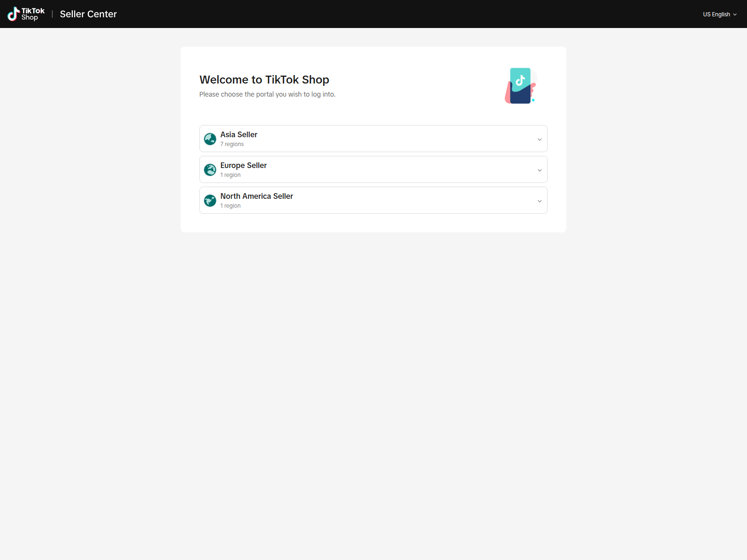
Task: Open the Asia Seller portal card
Action: (373, 139)
